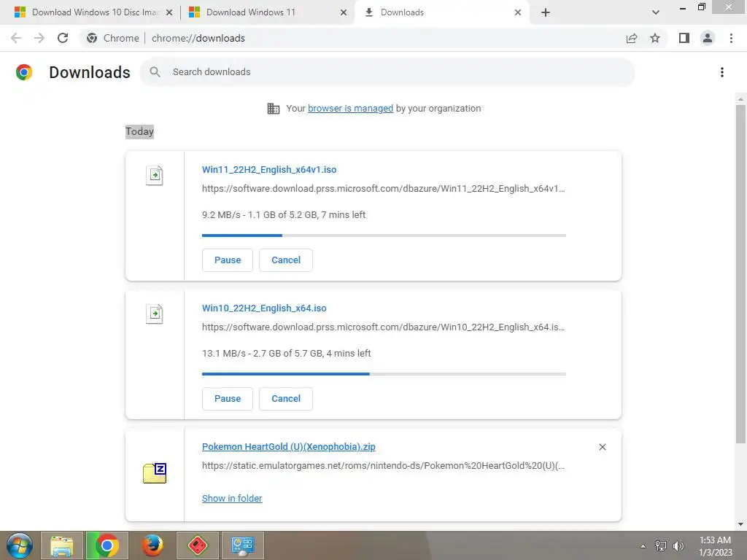Screen dimensions: 747x560
Task: Click the browser forward arrow
Action: coord(39,38)
